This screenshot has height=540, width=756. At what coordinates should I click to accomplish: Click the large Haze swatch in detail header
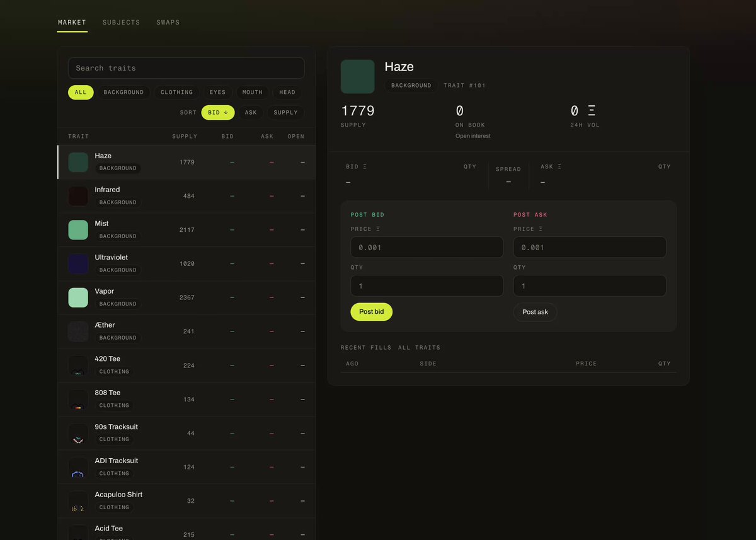point(358,77)
